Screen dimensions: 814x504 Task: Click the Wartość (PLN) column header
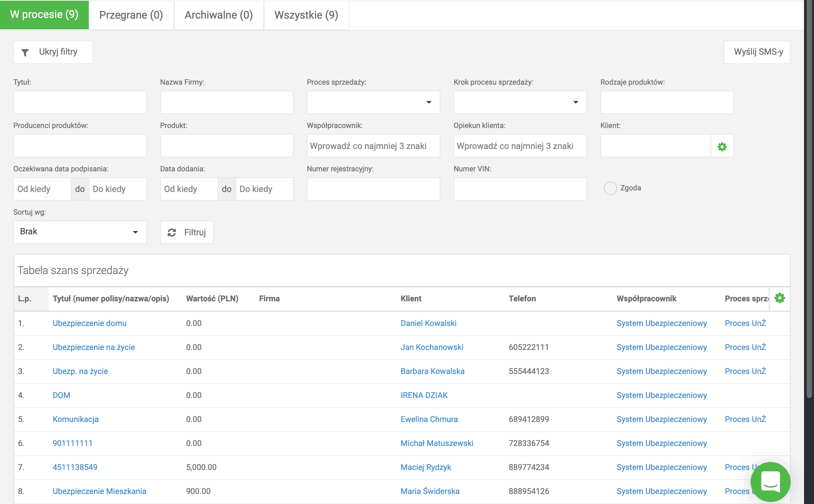pyautogui.click(x=212, y=299)
